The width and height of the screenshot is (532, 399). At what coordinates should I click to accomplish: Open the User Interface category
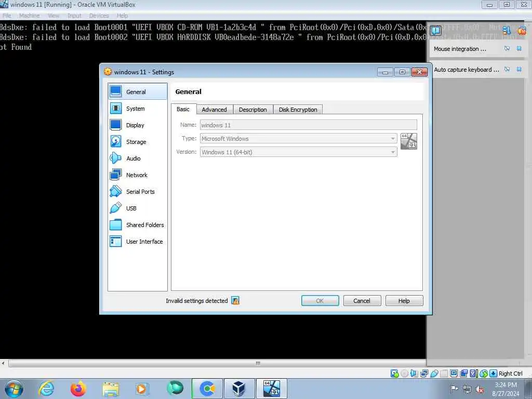click(x=137, y=242)
